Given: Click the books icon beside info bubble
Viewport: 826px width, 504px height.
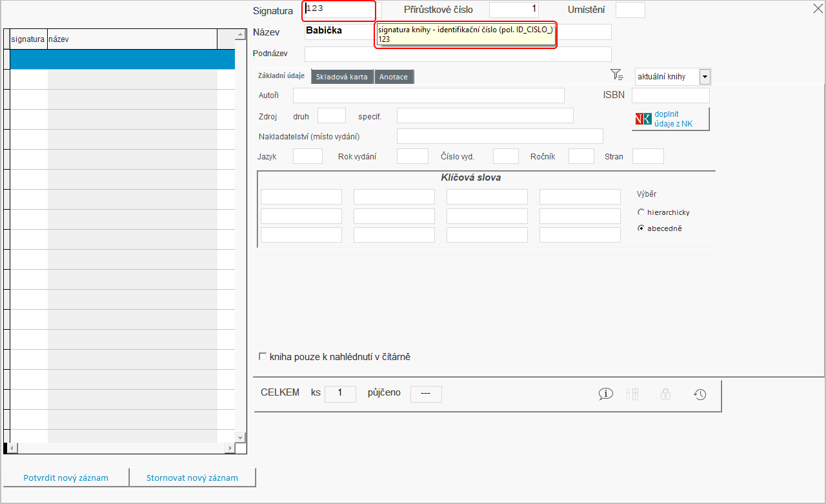Looking at the screenshot, I should pyautogui.click(x=632, y=394).
